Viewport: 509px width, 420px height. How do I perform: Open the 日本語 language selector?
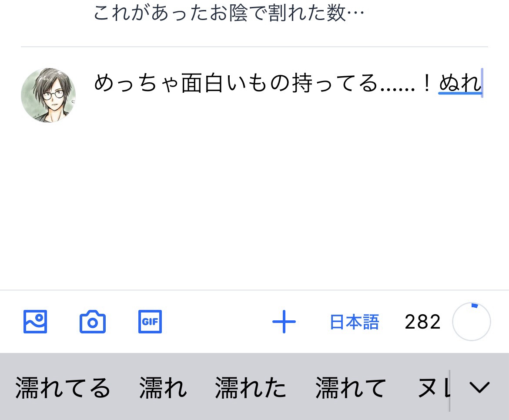click(355, 322)
